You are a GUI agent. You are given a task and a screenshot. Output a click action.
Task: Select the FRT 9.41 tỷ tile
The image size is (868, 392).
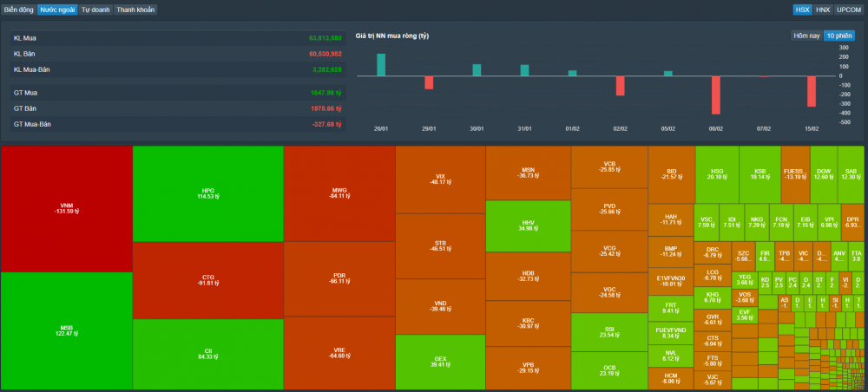670,308
